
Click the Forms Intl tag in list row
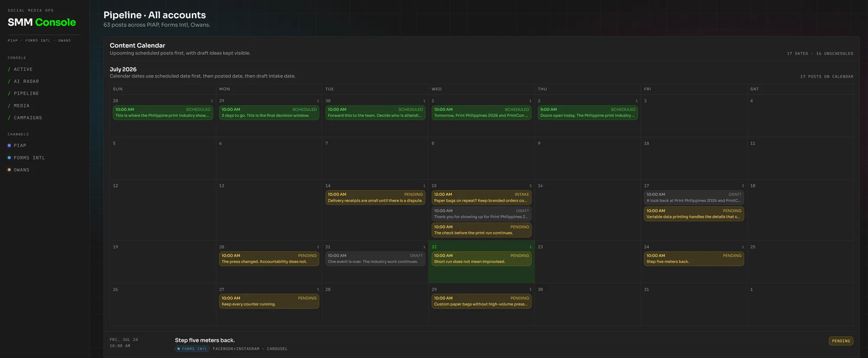tap(192, 349)
